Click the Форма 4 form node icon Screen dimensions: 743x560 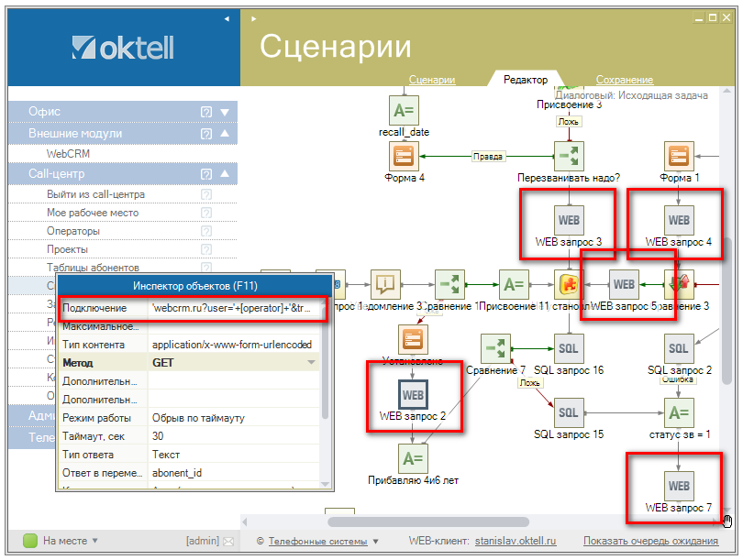[x=402, y=156]
